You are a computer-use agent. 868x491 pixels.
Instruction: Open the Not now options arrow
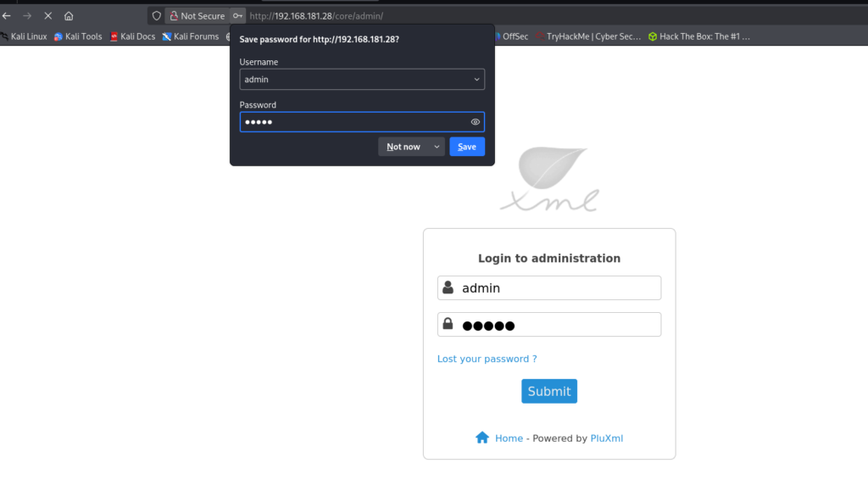pyautogui.click(x=437, y=147)
